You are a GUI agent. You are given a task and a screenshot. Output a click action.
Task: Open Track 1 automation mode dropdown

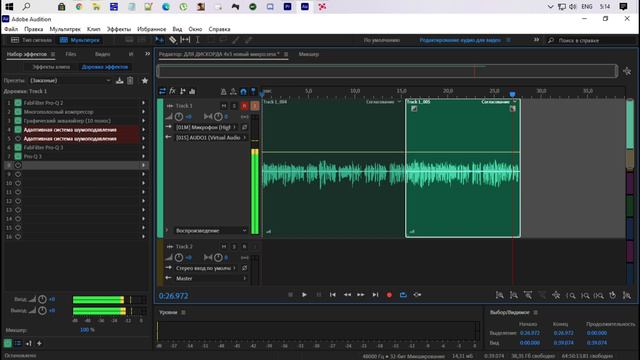coord(211,231)
